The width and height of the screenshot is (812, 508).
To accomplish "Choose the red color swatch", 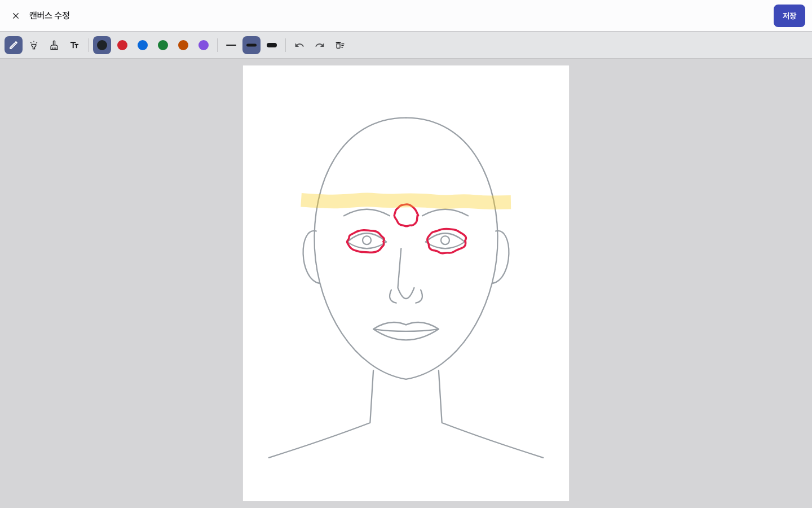I will tap(122, 45).
